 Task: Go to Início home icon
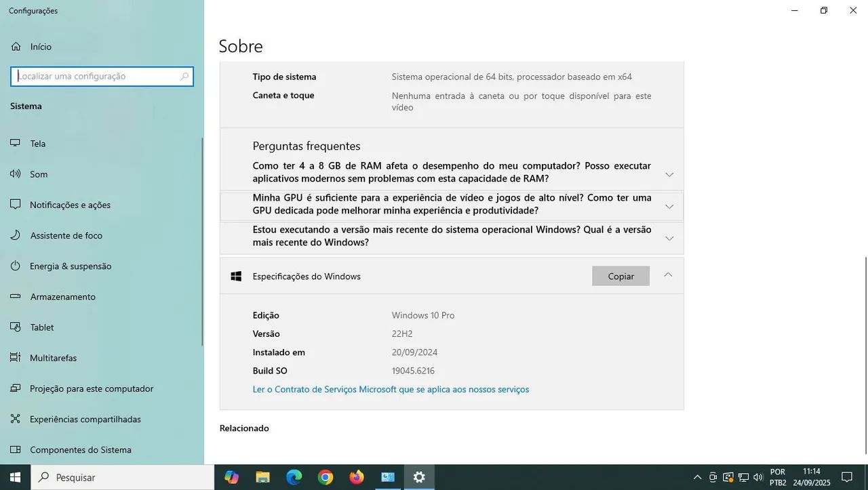click(16, 47)
